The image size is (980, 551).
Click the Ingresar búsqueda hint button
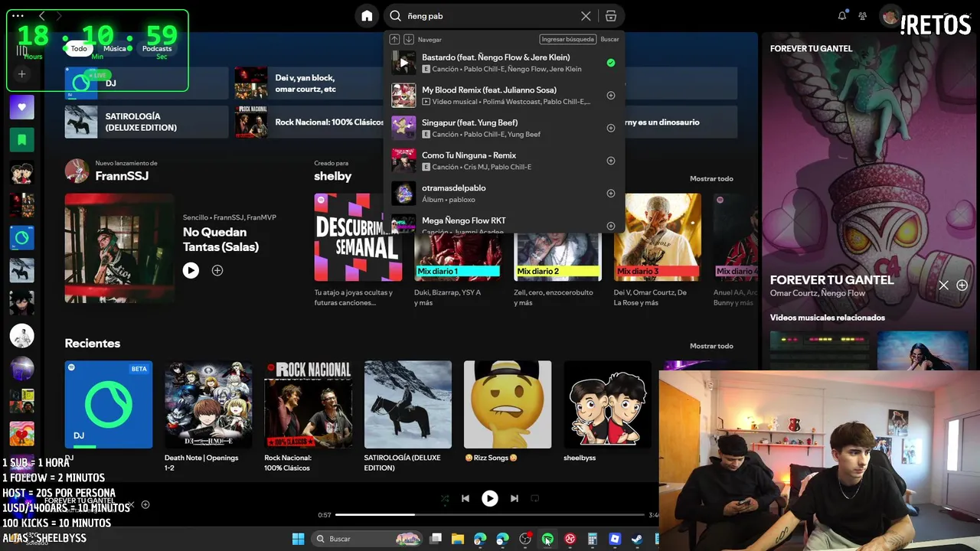click(x=567, y=39)
